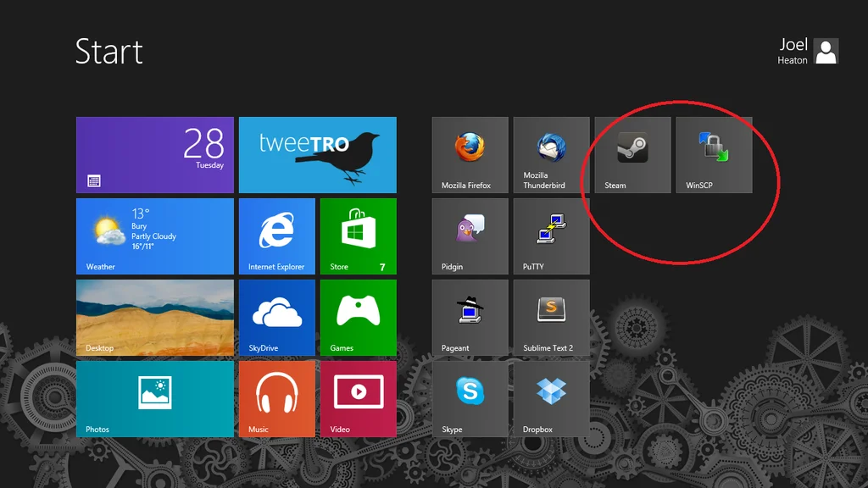Launch the Pageant tile
Image resolution: width=868 pixels, height=488 pixels.
pyautogui.click(x=470, y=318)
